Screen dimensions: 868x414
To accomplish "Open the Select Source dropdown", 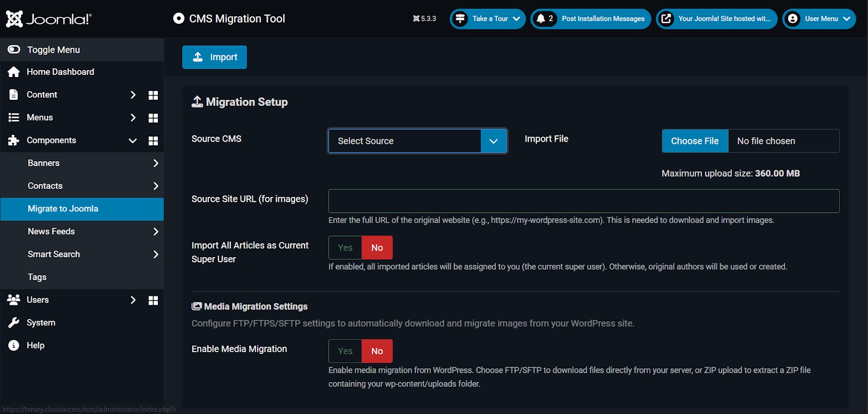I will (417, 141).
